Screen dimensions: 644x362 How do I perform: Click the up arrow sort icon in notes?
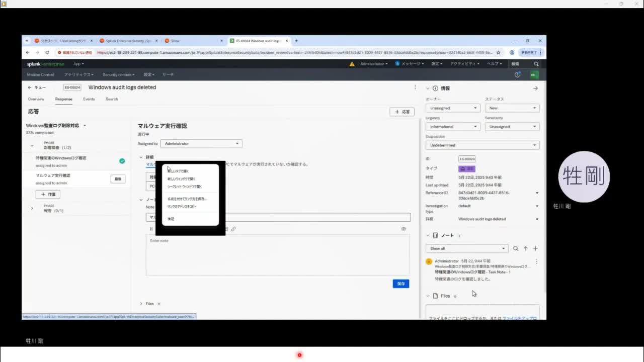pos(526,248)
